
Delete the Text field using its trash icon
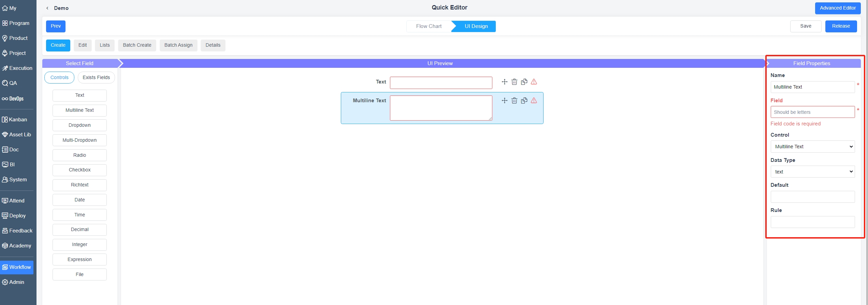514,82
